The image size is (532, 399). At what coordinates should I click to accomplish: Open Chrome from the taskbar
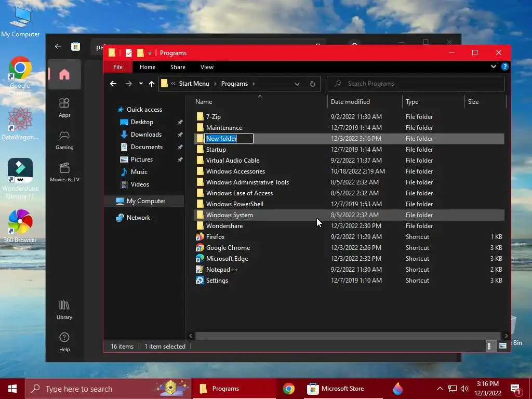(x=289, y=389)
